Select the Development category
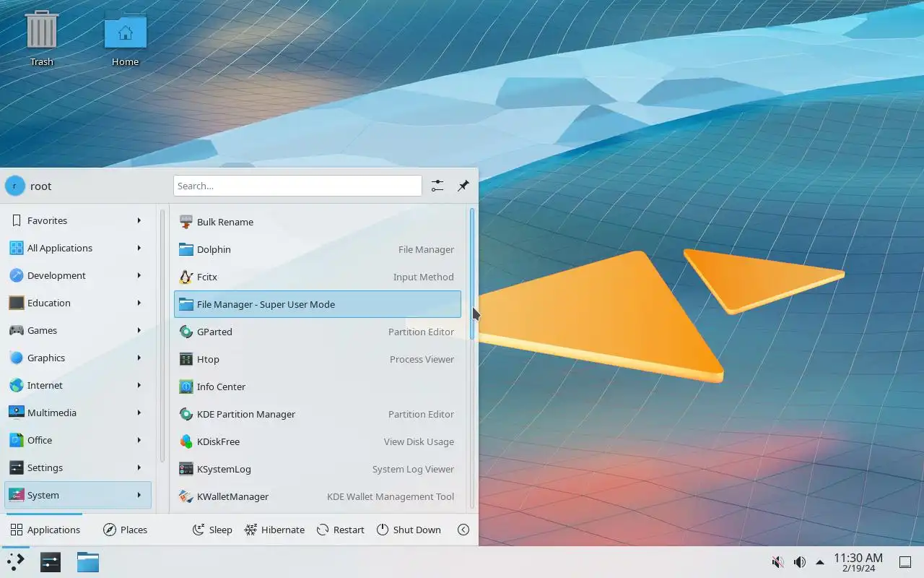The height and width of the screenshot is (578, 924). tap(78, 275)
